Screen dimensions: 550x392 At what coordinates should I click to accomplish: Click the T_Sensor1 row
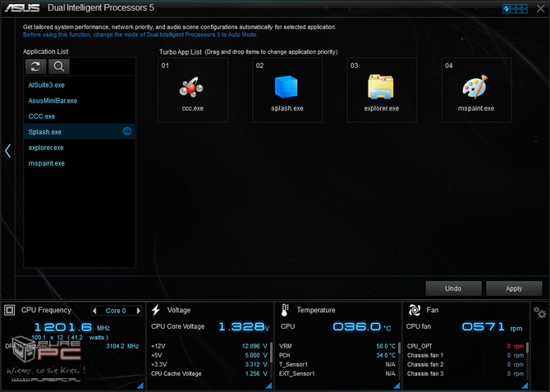coord(337,364)
